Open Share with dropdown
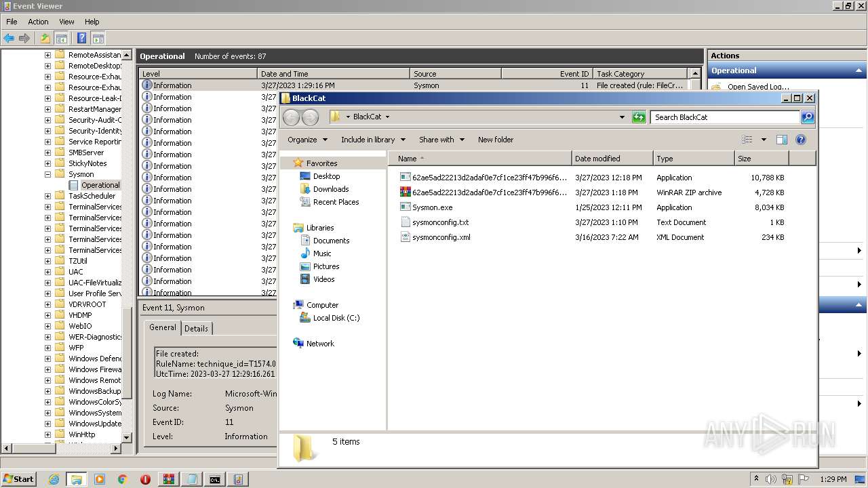Image resolution: width=868 pixels, height=488 pixels. pos(441,140)
